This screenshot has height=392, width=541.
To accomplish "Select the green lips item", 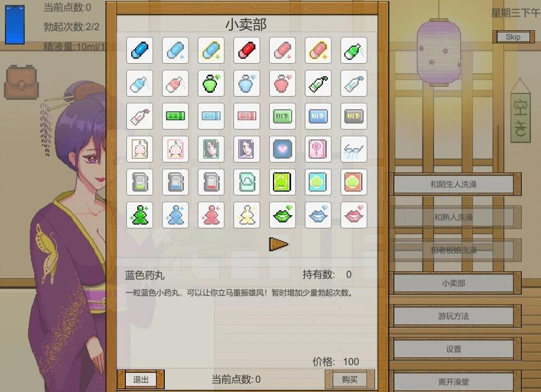I will 282,215.
